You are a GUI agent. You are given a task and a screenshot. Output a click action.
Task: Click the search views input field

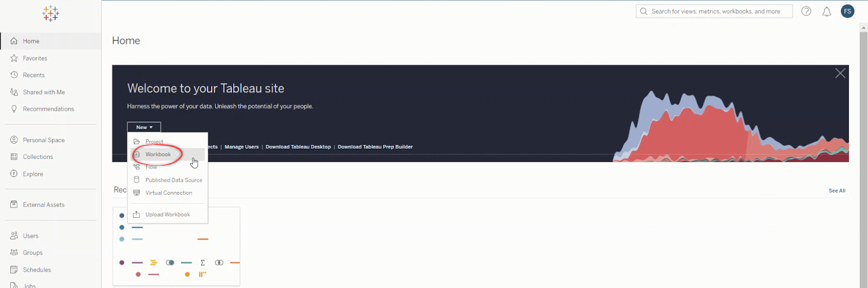tap(714, 11)
